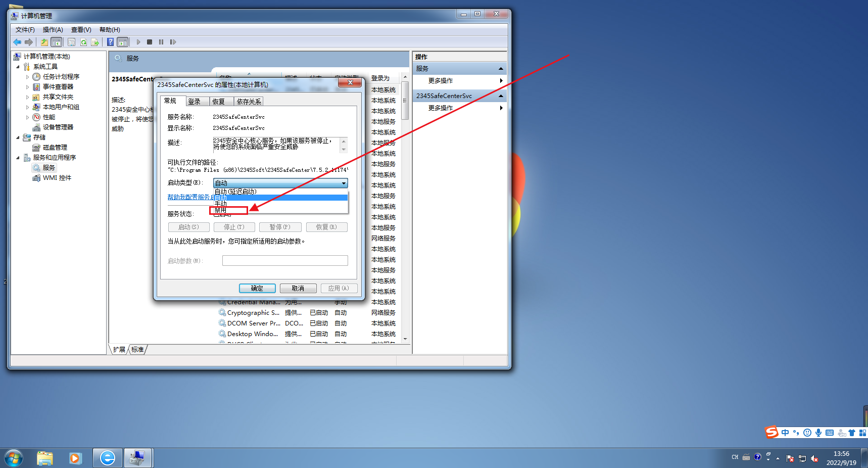Expand 更多操作 under 2345SafeCenterSvc
Image resolution: width=868 pixels, height=468 pixels.
[460, 108]
